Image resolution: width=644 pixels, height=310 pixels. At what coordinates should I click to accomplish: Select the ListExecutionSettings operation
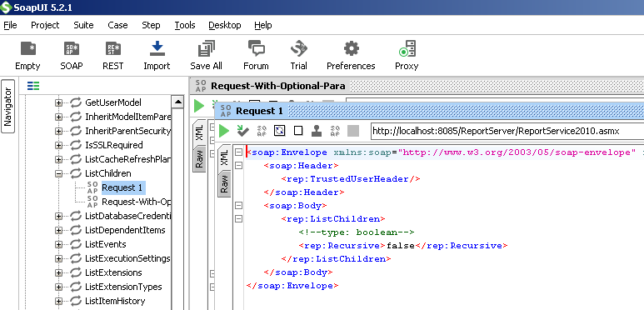click(127, 258)
